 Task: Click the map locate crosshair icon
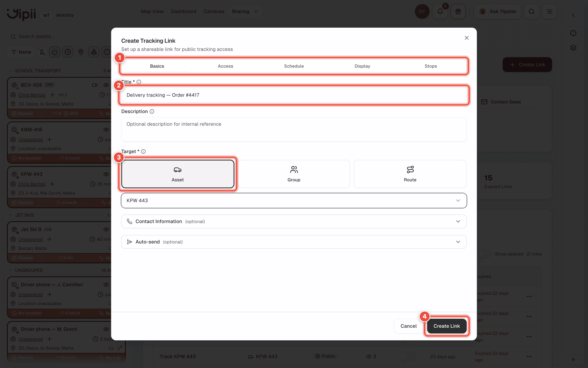coord(573,33)
